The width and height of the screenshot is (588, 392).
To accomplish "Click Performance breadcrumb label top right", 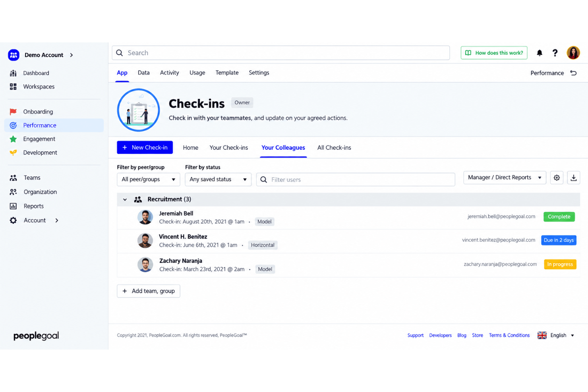I will (x=547, y=73).
